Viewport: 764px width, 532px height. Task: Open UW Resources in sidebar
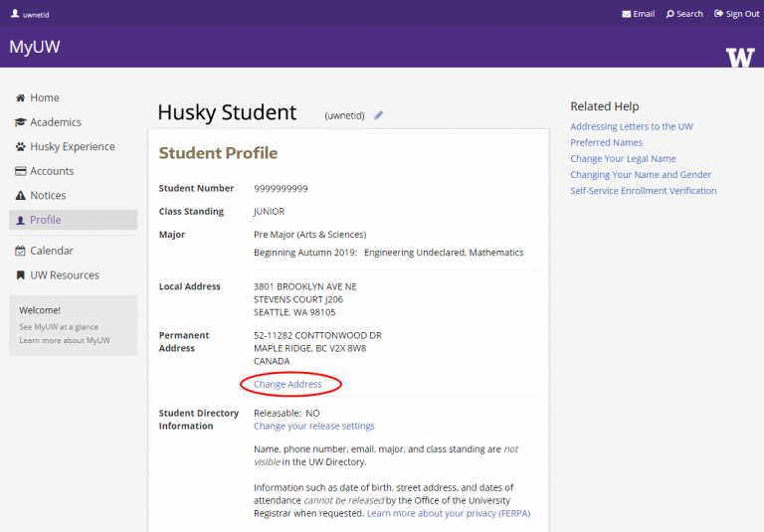(65, 275)
